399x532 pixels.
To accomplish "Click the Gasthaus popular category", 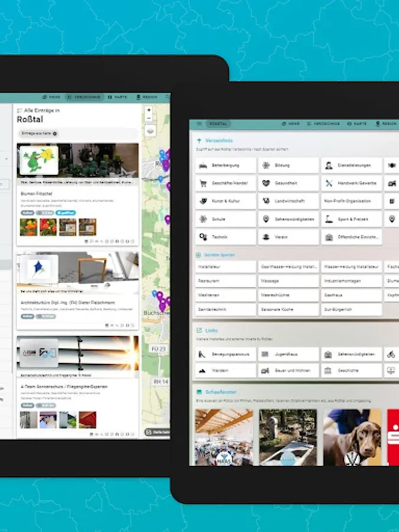I will pyautogui.click(x=352, y=295).
